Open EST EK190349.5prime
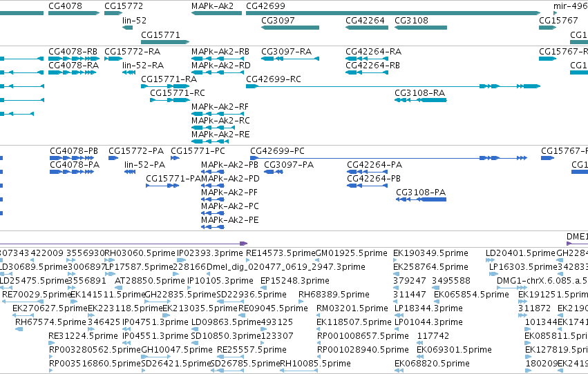 pos(430,253)
